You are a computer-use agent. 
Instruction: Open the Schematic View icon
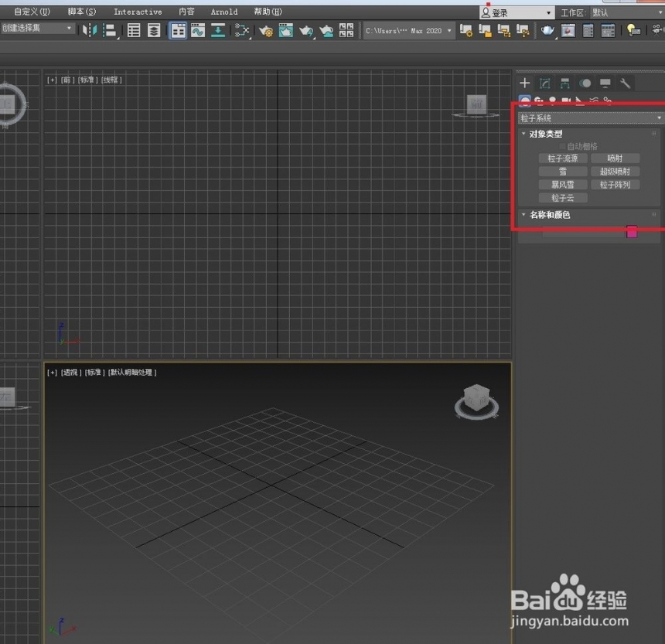(x=242, y=30)
